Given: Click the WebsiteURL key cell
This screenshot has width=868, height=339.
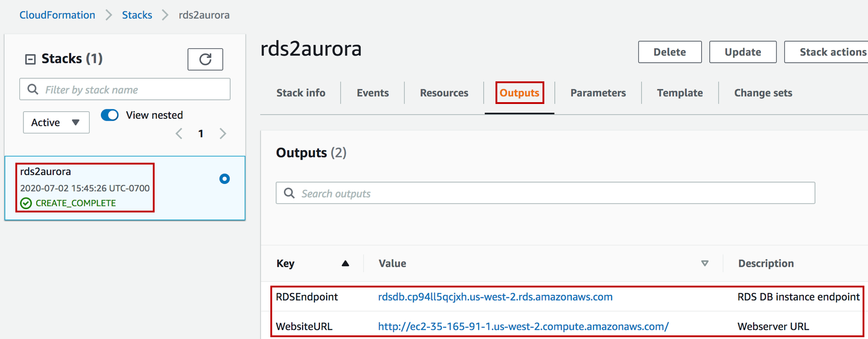Looking at the screenshot, I should tap(304, 326).
